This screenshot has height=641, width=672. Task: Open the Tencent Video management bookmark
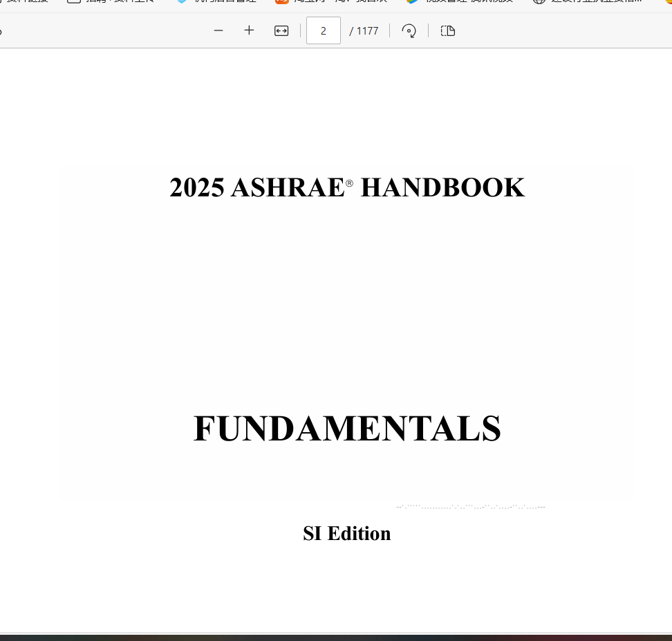point(460,2)
